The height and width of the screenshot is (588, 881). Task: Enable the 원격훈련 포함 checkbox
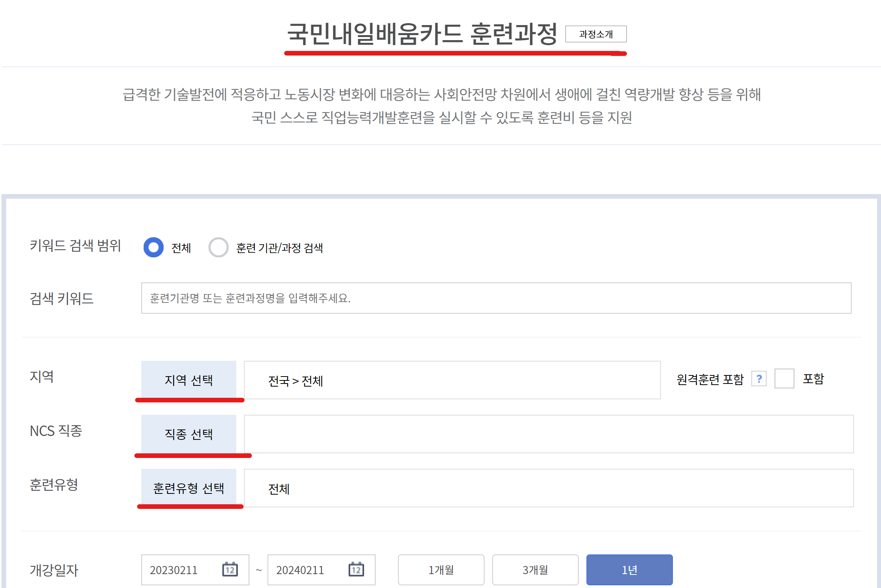(784, 378)
